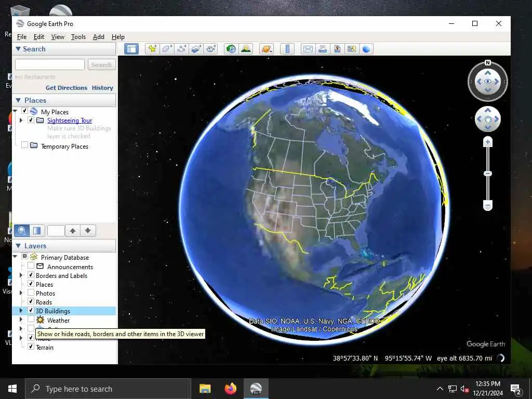The image size is (532, 399).
Task: Move selected place down arrow
Action: (x=88, y=231)
